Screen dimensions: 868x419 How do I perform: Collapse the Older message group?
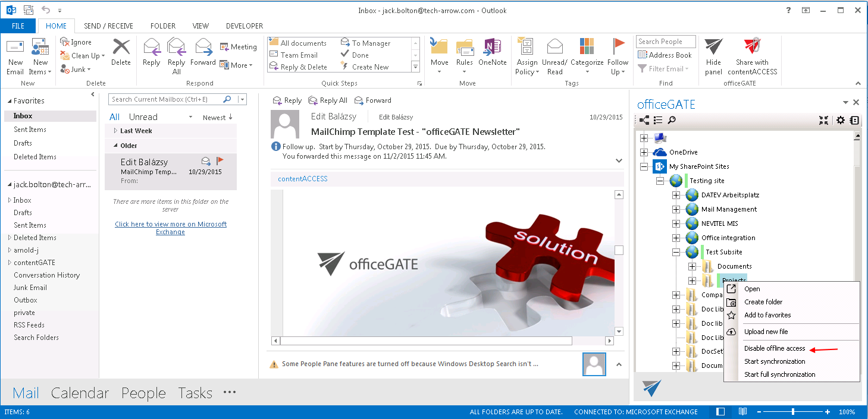coord(115,146)
